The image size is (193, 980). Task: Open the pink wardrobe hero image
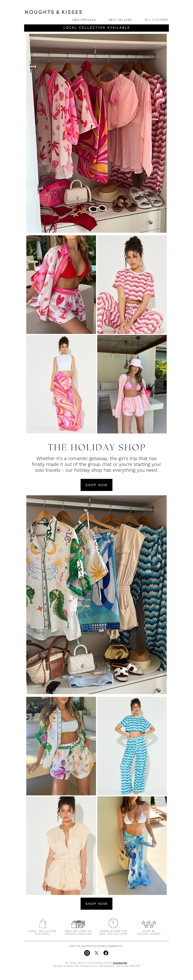coord(96,133)
